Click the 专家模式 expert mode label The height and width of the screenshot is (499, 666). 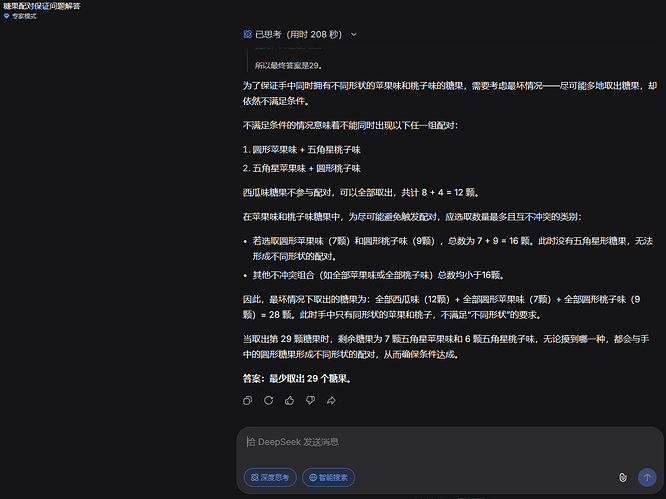[x=24, y=16]
